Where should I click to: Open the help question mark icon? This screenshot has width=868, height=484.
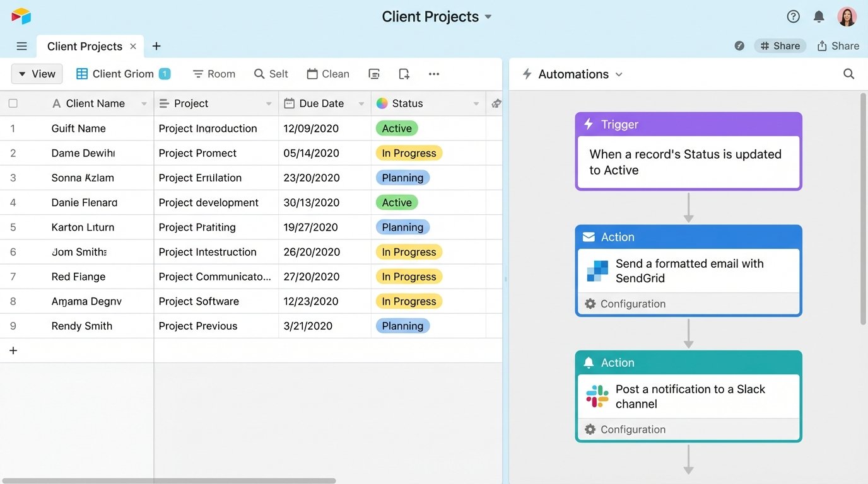(793, 16)
